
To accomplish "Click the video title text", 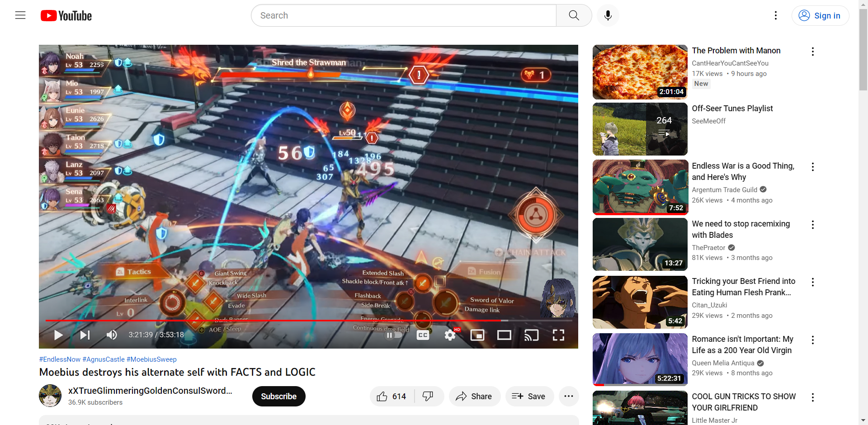I will tap(177, 372).
